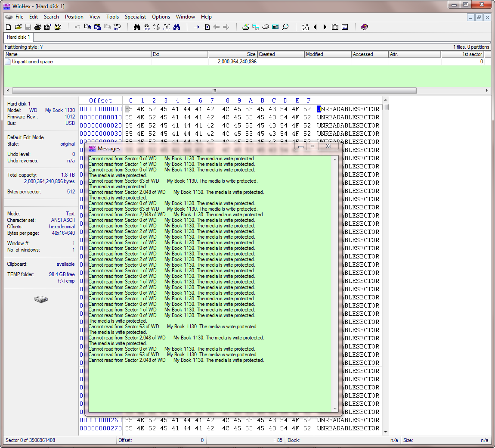Click the Replace text icon
This screenshot has width=495, height=448.
pyautogui.click(x=157, y=27)
